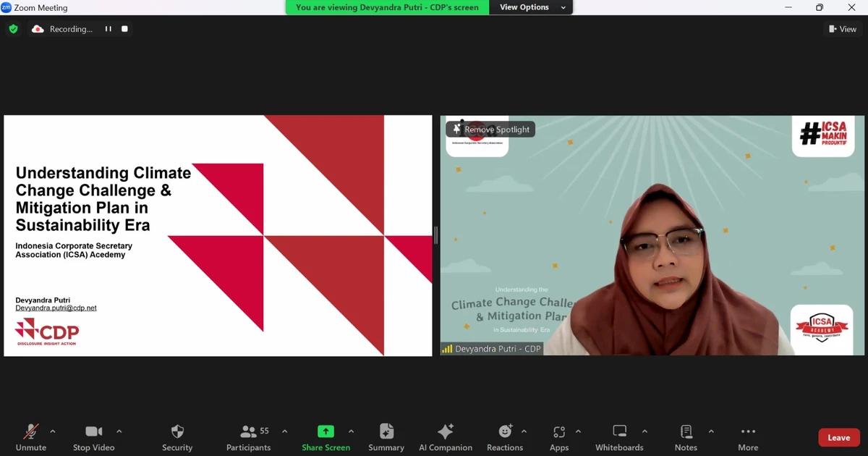
Task: Expand video settings next to Stop Video
Action: [119, 432]
